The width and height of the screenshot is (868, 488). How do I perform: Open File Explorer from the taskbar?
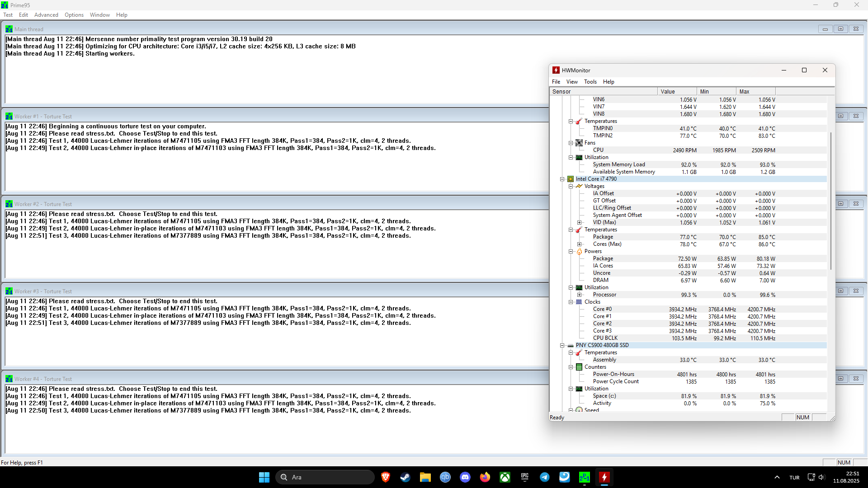click(x=425, y=477)
